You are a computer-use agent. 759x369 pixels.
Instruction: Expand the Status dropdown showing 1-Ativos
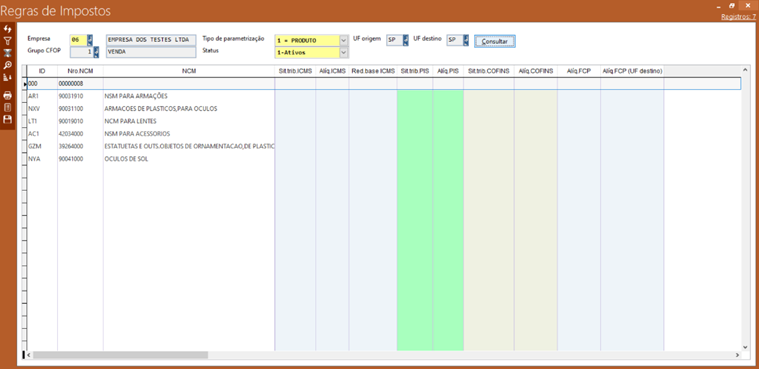(x=344, y=52)
